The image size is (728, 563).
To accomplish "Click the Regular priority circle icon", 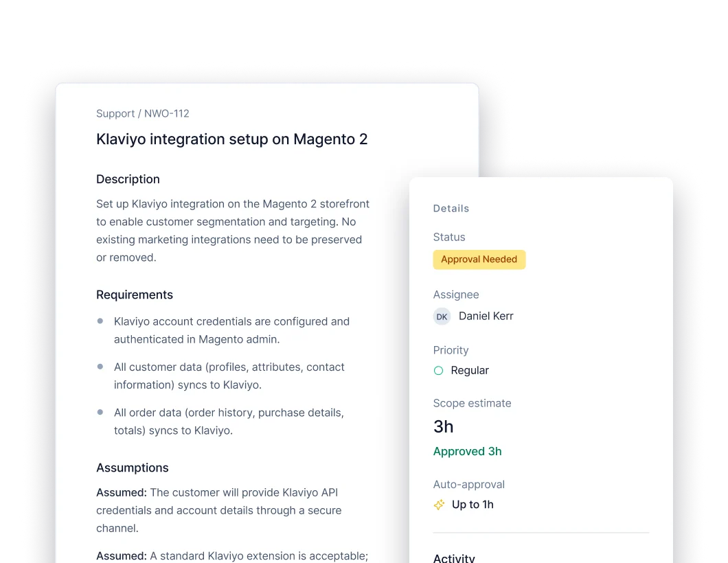I will (438, 370).
